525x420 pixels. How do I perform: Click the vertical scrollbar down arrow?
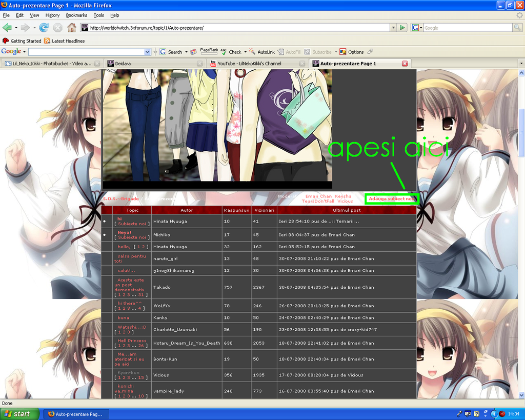[521, 395]
